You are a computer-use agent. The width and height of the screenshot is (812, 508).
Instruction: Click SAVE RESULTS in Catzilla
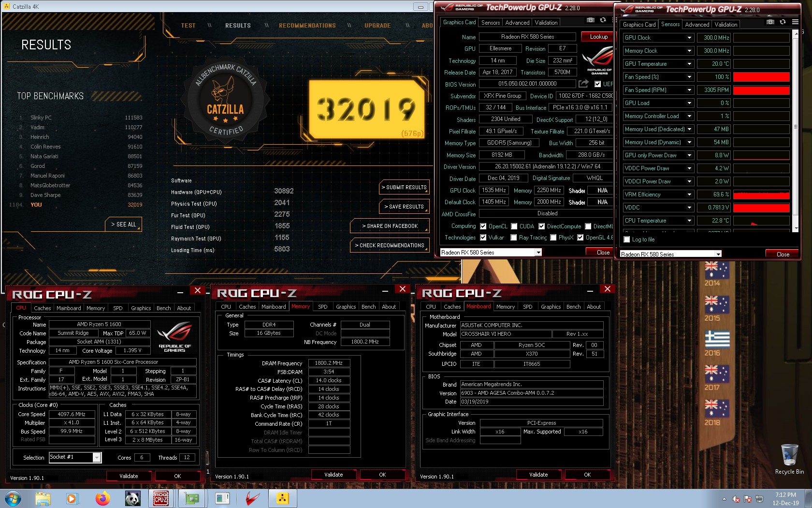[404, 207]
